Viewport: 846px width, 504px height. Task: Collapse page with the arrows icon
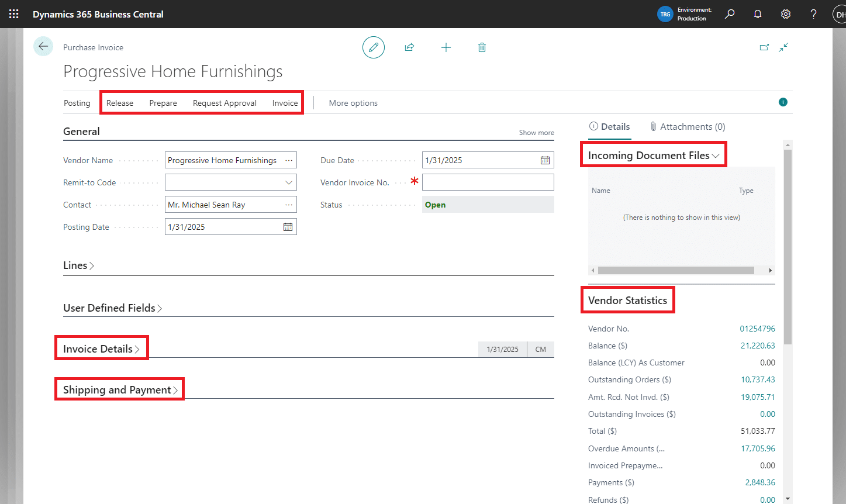click(x=784, y=47)
